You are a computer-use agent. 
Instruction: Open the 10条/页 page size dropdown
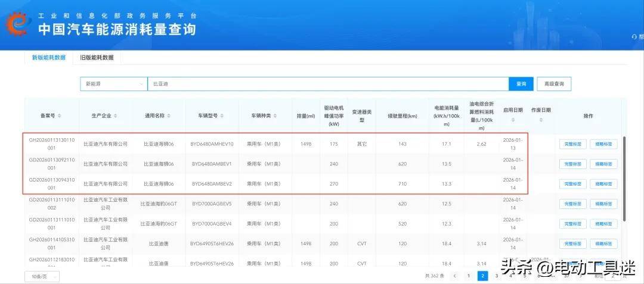coord(42,276)
